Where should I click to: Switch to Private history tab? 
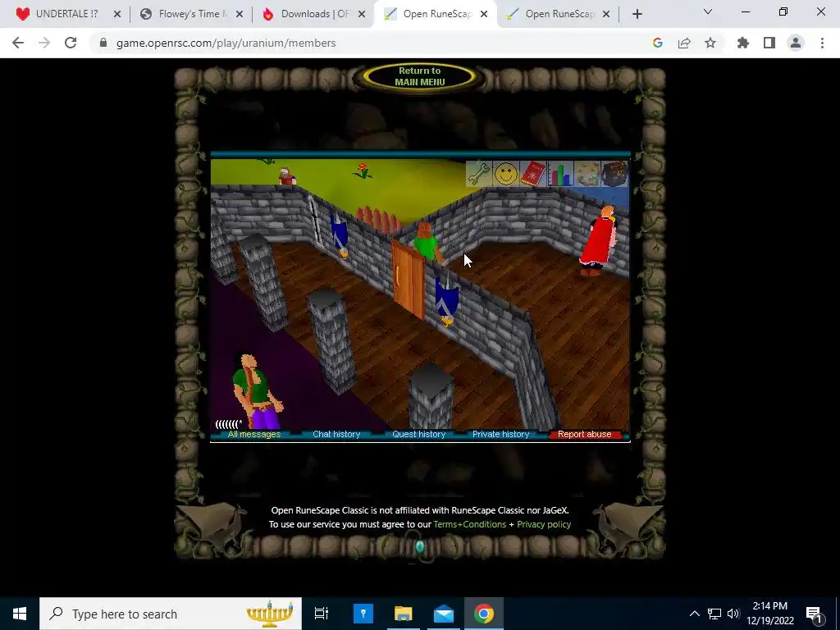tap(501, 435)
